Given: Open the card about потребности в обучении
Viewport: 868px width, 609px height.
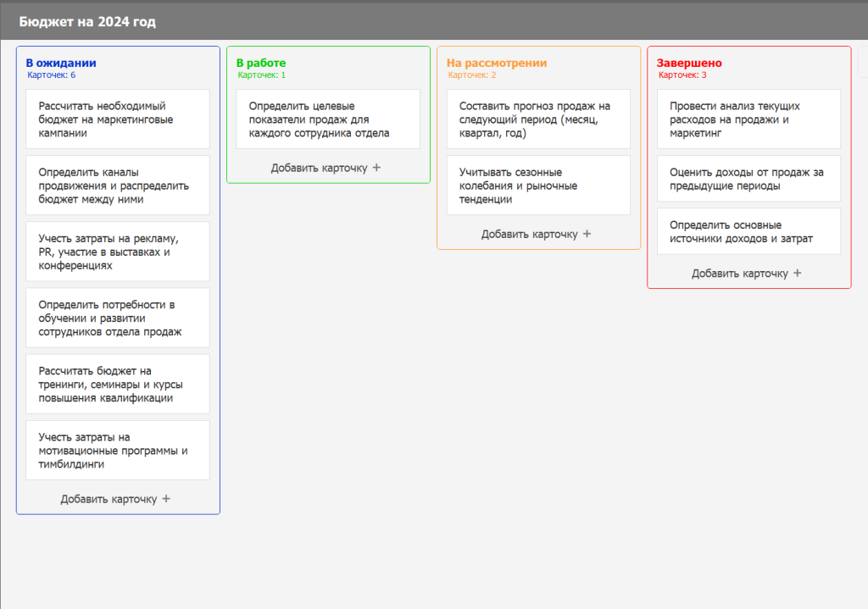Looking at the screenshot, I should click(118, 318).
